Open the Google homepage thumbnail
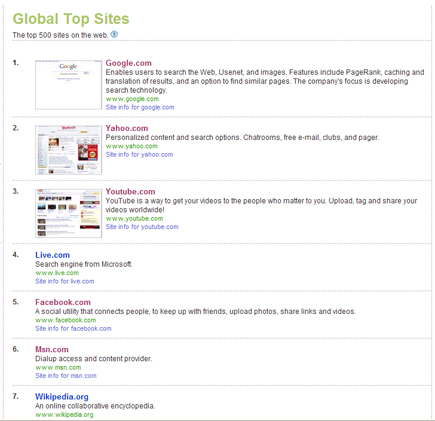Viewport: 435px width, 421px height. tap(68, 85)
